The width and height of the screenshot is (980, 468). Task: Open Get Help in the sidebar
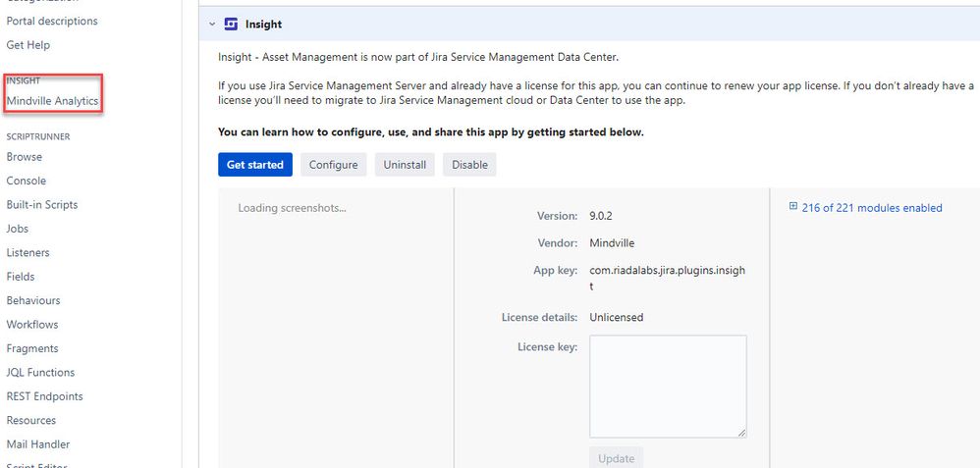pos(28,45)
